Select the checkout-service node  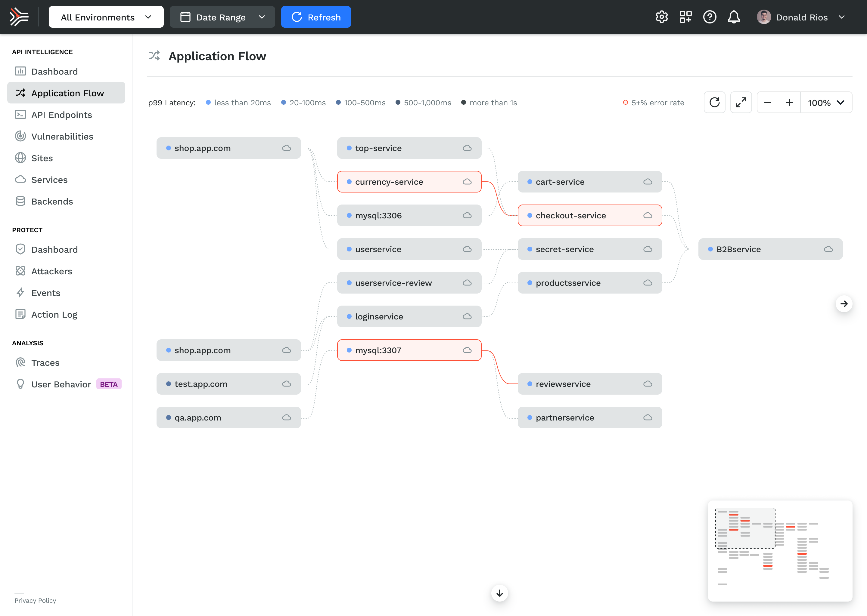[x=589, y=215]
